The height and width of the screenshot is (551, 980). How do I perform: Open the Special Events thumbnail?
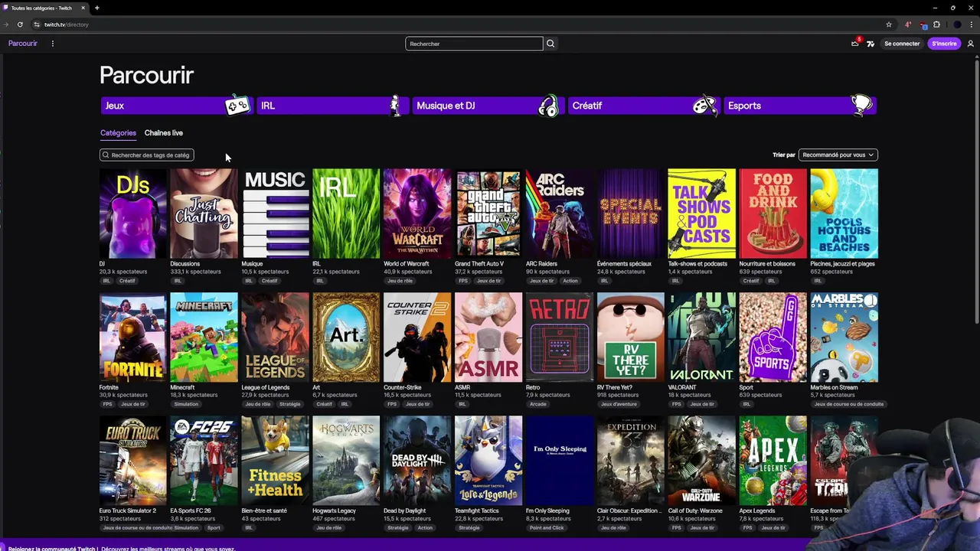630,214
